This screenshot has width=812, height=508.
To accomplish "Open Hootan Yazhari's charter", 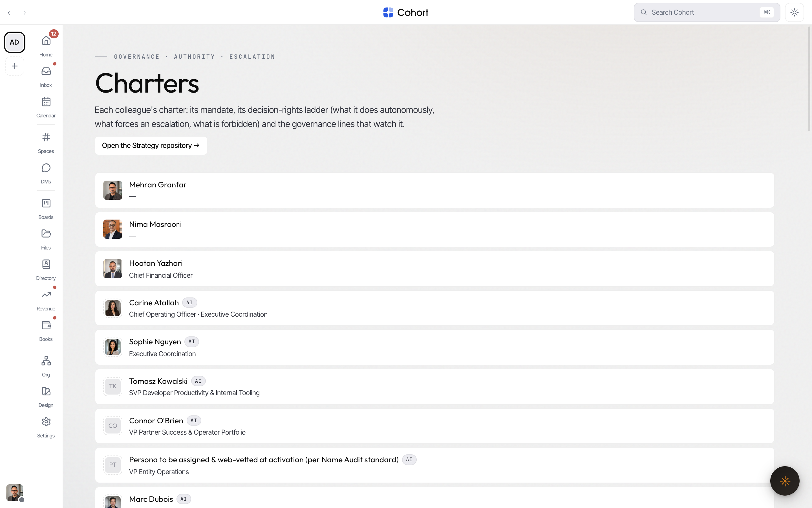I will (434, 269).
